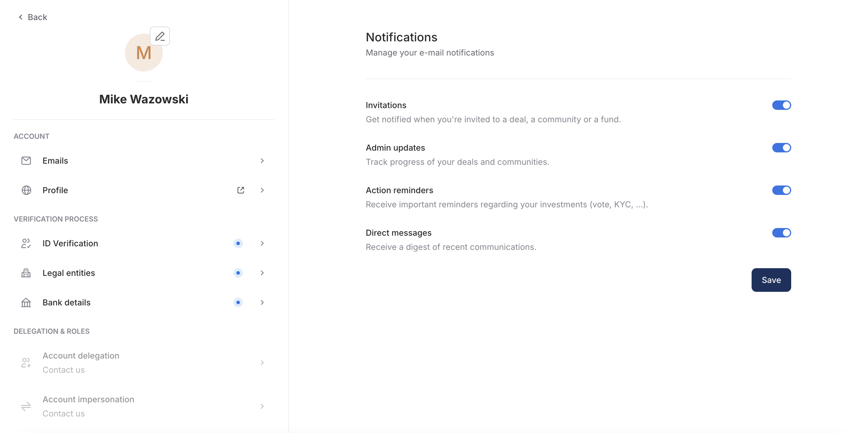This screenshot has height=433, width=868.
Task: Click the Invitations setting label
Action: point(386,105)
